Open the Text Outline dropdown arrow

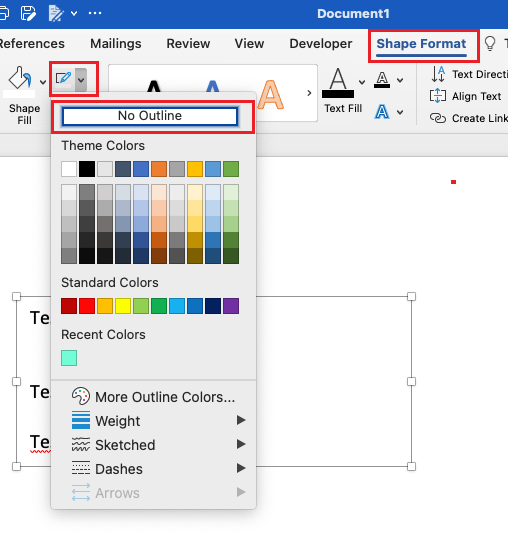400,80
